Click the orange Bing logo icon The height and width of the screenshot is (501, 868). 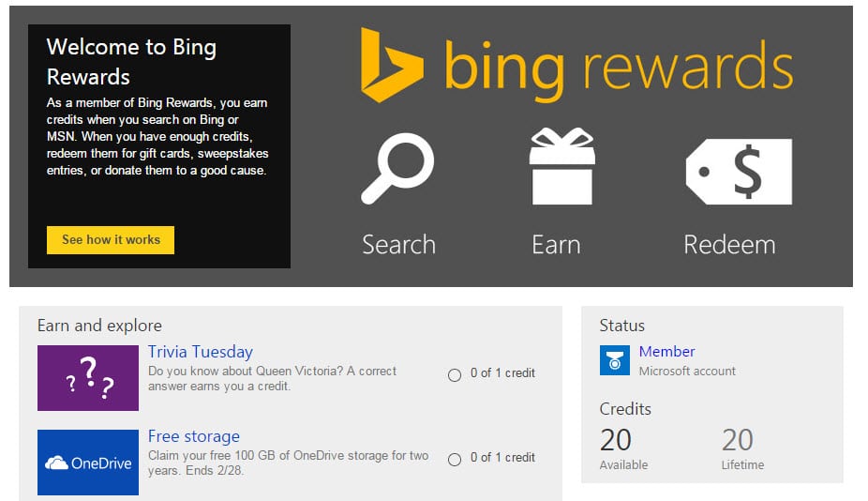391,65
